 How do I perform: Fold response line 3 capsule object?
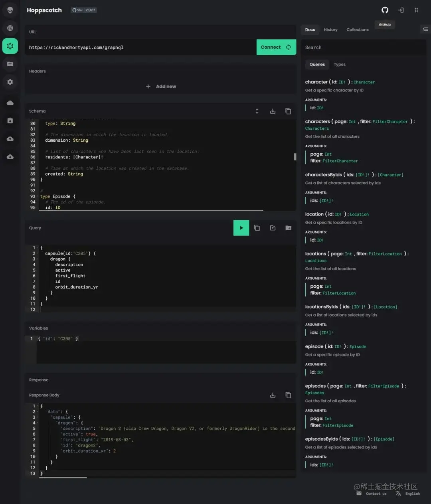point(38,417)
